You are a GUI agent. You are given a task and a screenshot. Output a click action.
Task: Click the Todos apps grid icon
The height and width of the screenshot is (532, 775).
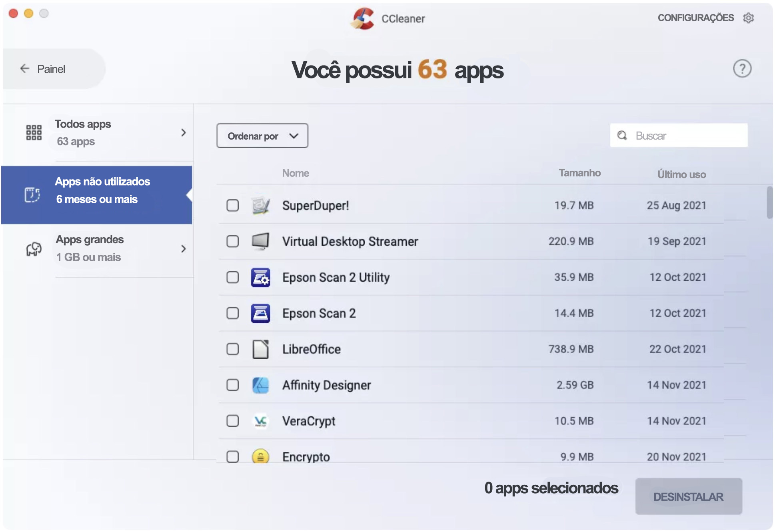click(x=34, y=132)
